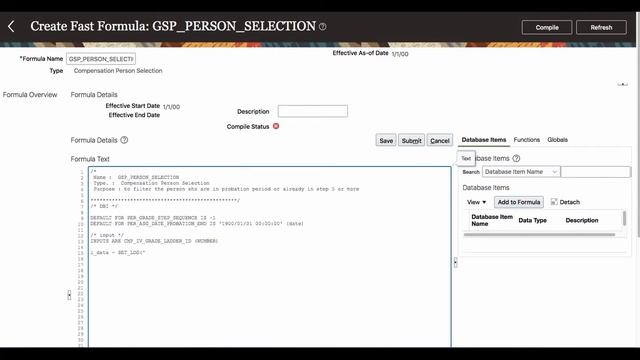
Task: Open help icon next to Formula Details
Action: pyautogui.click(x=124, y=140)
